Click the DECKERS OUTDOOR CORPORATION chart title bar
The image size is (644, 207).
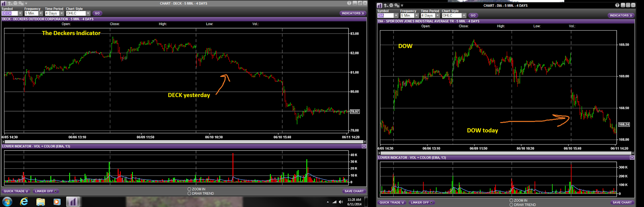coord(184,19)
